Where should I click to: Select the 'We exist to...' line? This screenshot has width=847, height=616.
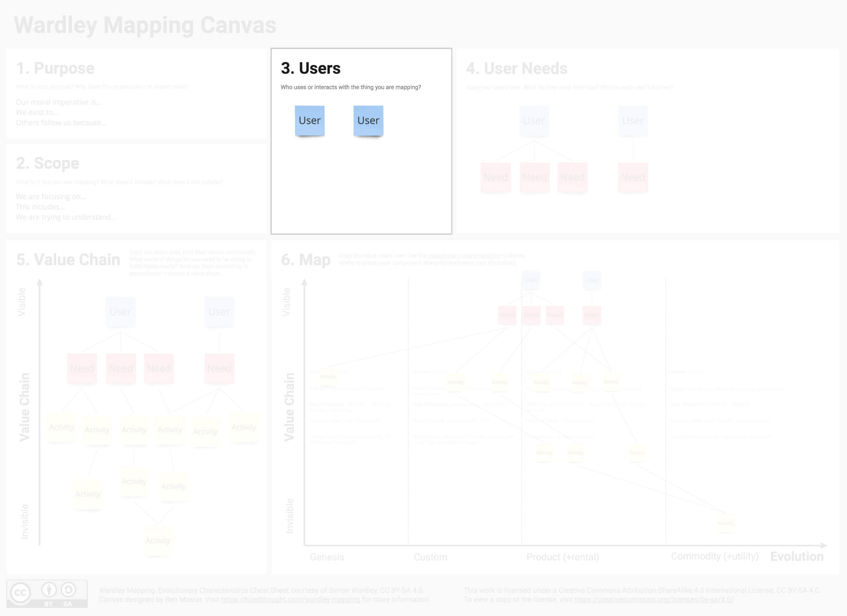[37, 112]
